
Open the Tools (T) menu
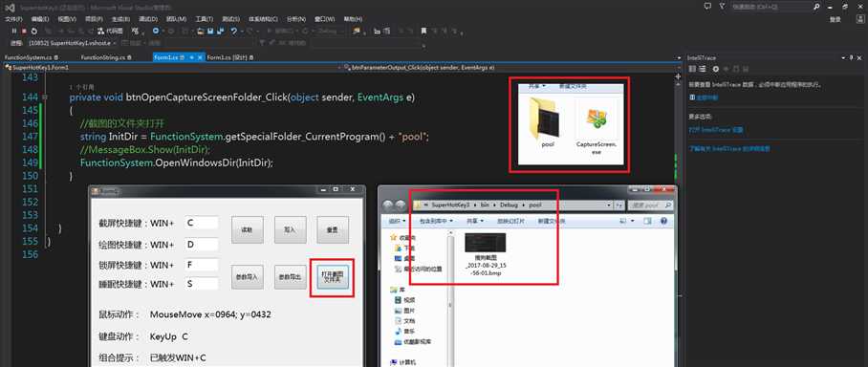tap(205, 19)
